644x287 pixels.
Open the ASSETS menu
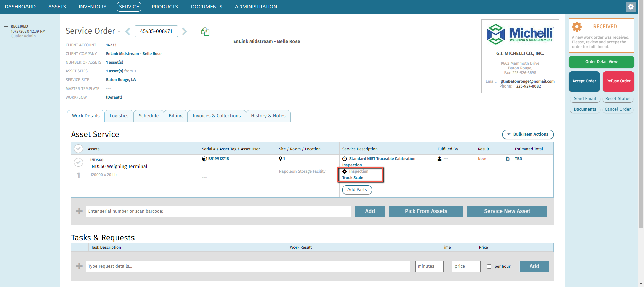(x=57, y=7)
